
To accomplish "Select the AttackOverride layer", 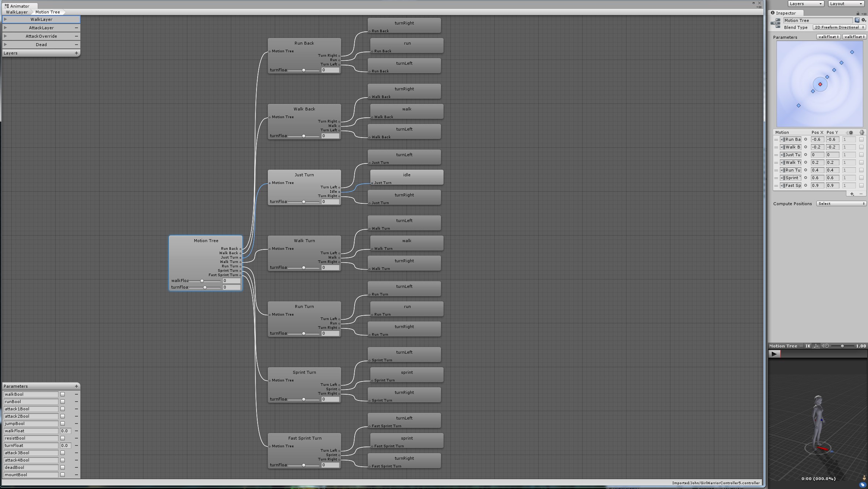I will point(41,36).
